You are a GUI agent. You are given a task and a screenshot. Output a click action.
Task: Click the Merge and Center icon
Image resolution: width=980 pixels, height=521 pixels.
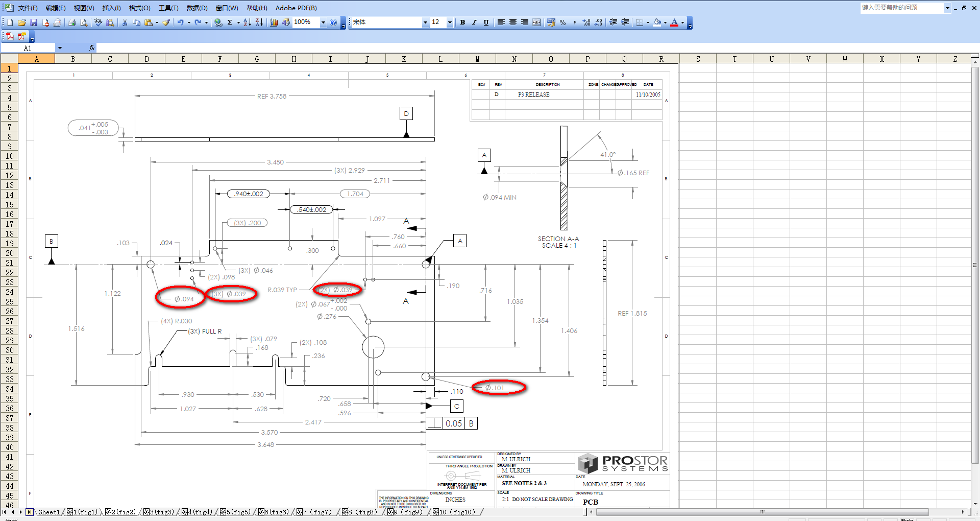tap(536, 22)
